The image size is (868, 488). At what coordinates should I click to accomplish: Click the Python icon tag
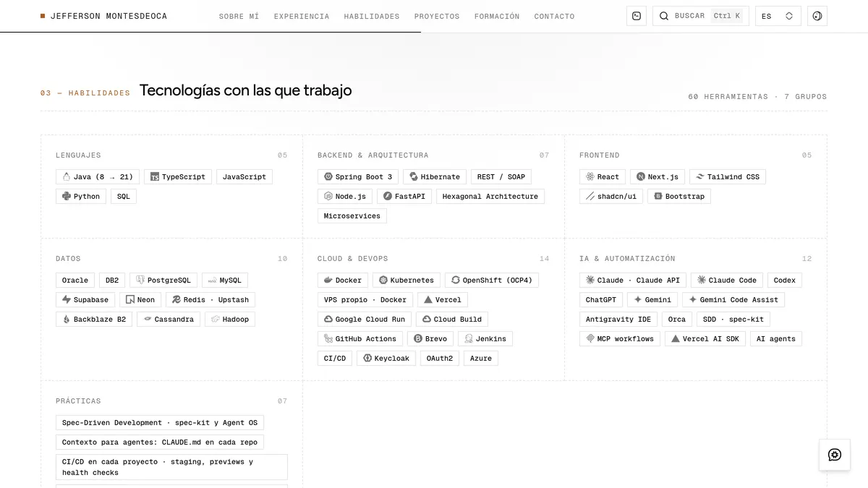67,196
